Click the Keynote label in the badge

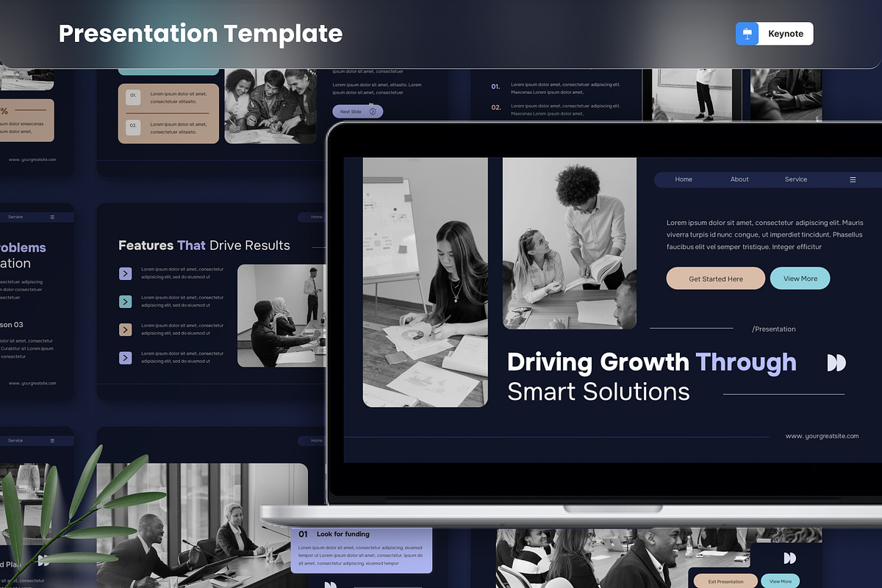[786, 34]
